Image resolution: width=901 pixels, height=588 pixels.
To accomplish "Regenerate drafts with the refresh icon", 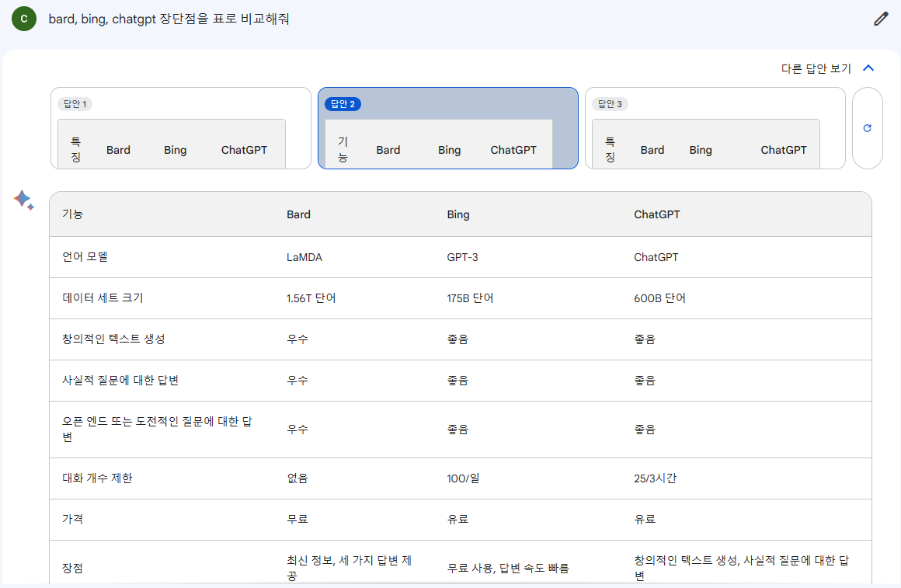I will [867, 128].
